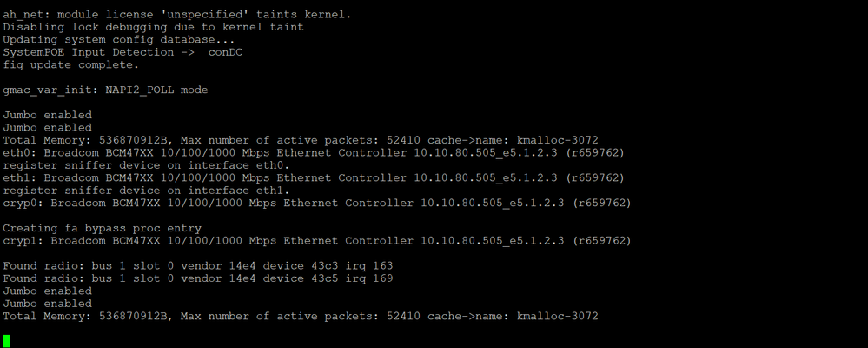Screen dimensions: 868x348
Task: Click 'gmac_var_init: NAPI2_POLL mode' line
Action: tap(106, 90)
